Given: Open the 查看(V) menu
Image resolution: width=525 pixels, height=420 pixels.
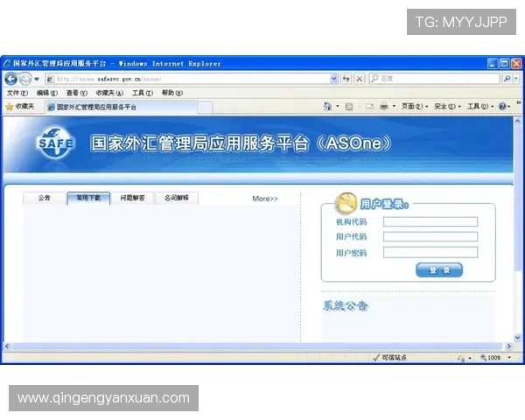Looking at the screenshot, I should click(77, 93).
